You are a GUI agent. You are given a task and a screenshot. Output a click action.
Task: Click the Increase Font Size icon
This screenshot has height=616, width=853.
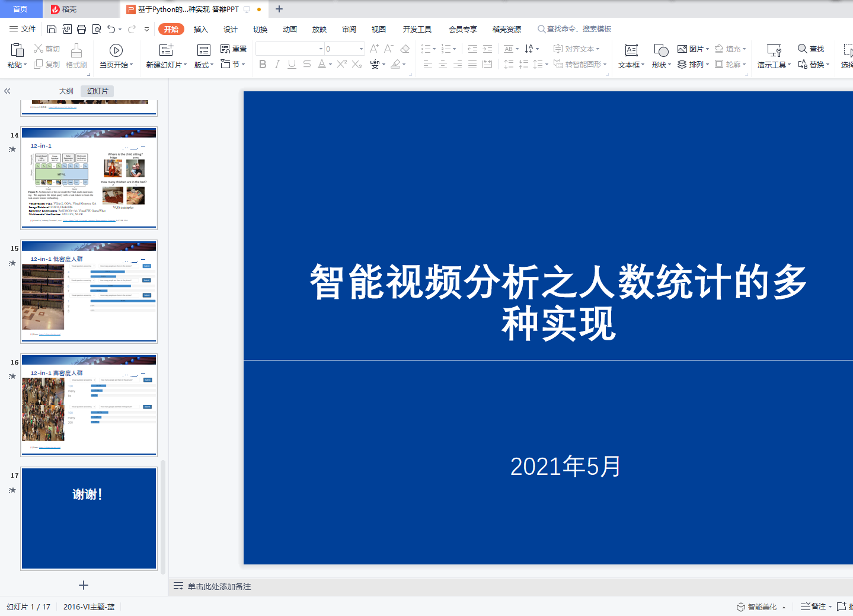click(x=374, y=49)
